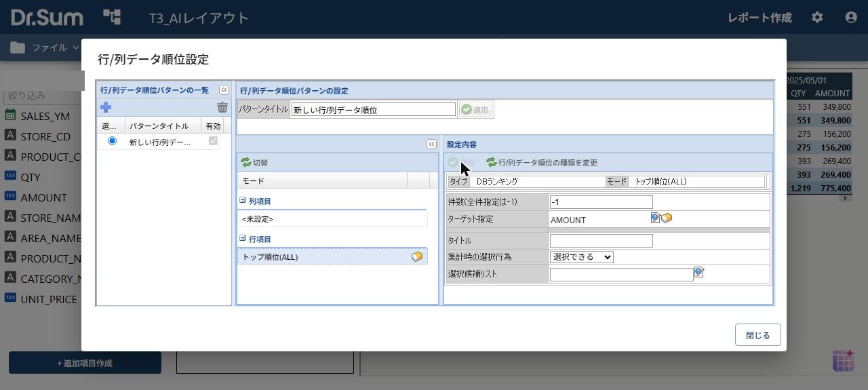Select the トップ順位(ALL) row item

(x=332, y=257)
